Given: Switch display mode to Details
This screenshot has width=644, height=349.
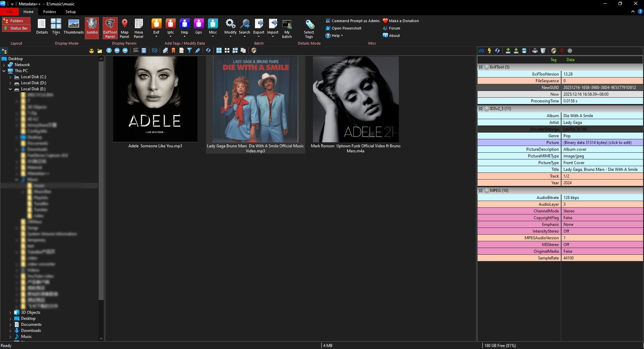Looking at the screenshot, I should 42,27.
